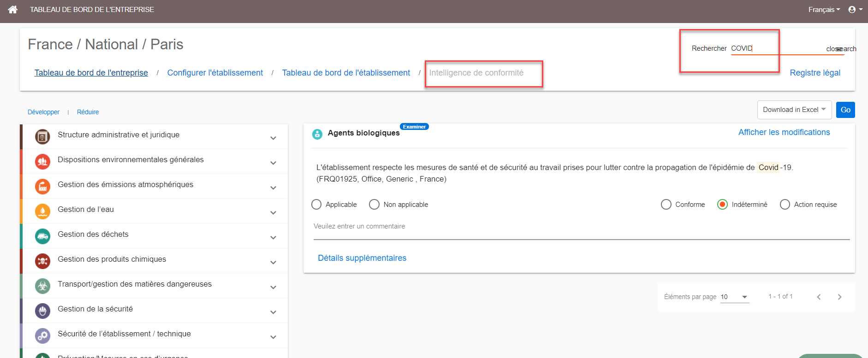Click the Gestion de la sécurité helmet icon
The image size is (868, 358).
pos(42,311)
